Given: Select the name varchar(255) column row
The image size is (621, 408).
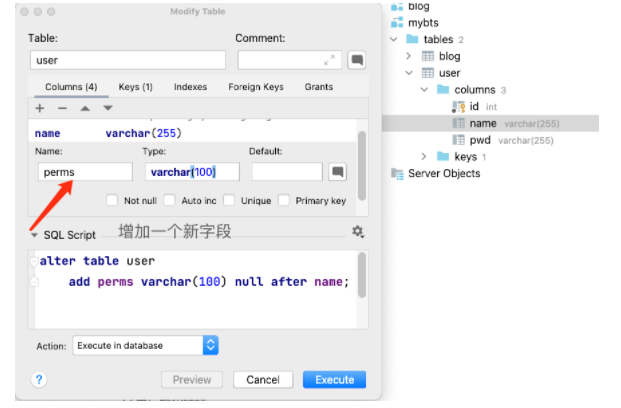Looking at the screenshot, I should point(192,133).
